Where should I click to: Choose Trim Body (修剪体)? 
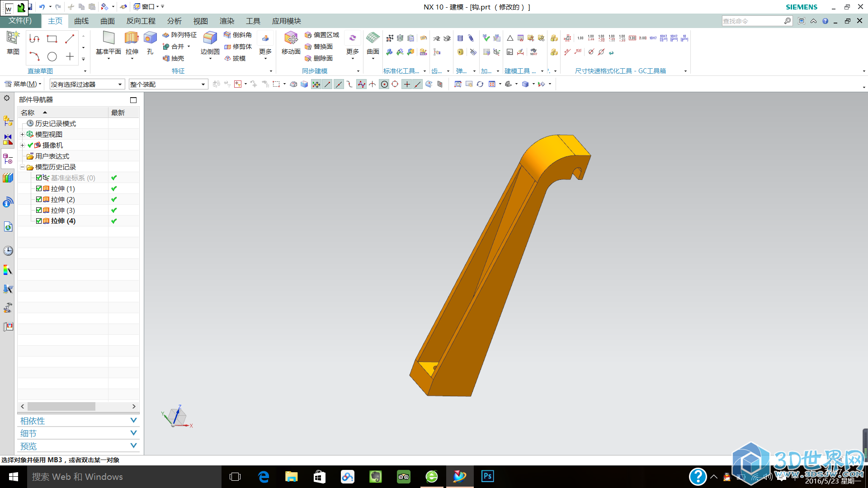pos(238,47)
